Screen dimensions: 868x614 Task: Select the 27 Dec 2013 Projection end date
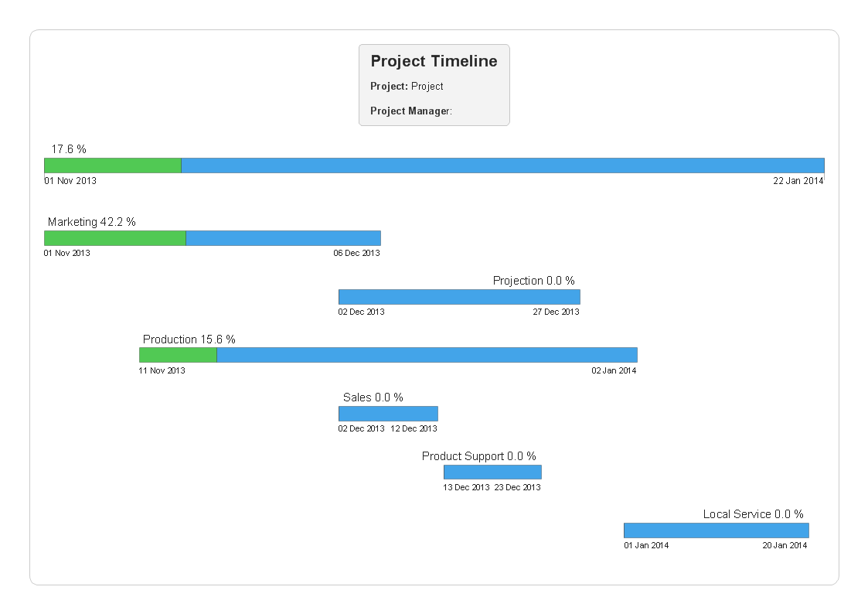556,312
